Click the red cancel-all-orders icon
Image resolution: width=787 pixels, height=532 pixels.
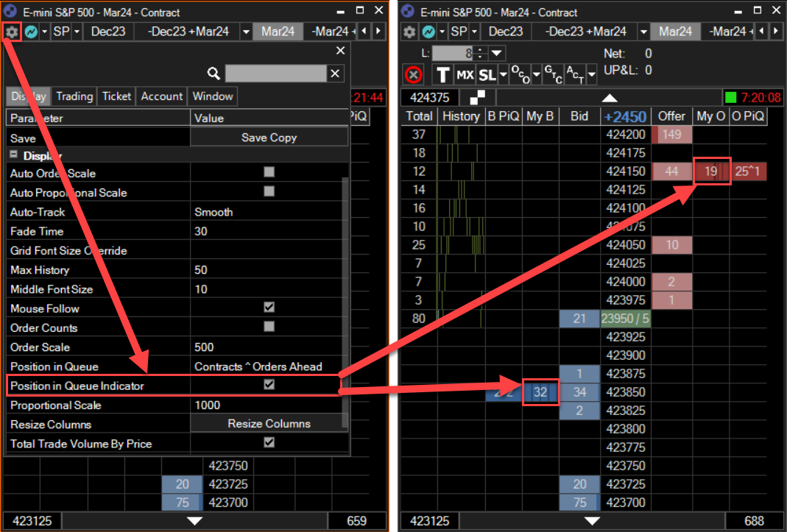pos(414,74)
